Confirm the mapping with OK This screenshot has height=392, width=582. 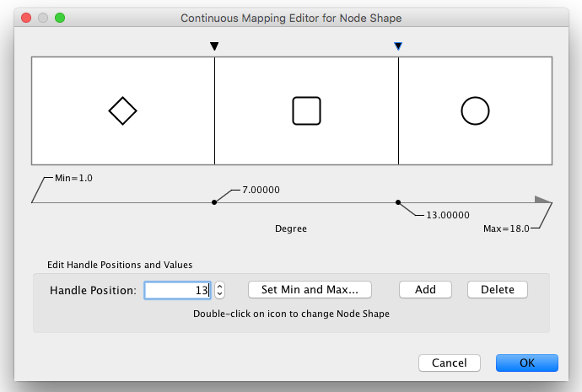click(526, 362)
